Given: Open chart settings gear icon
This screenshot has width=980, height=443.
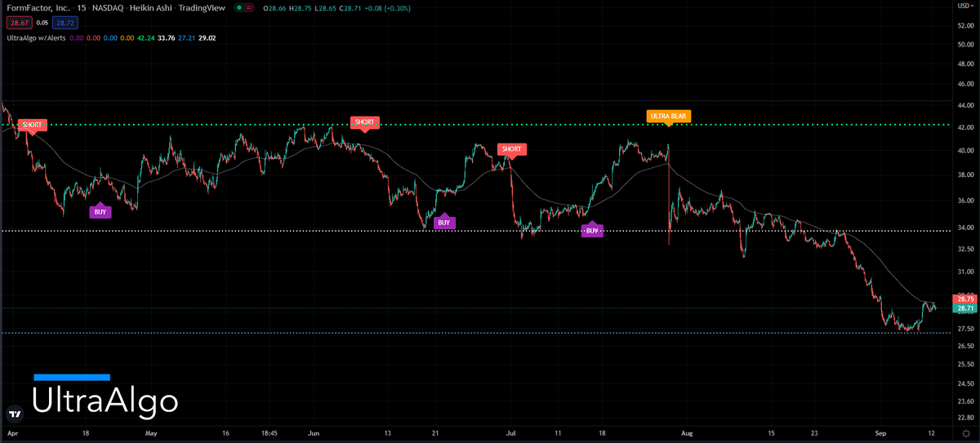Looking at the screenshot, I should [x=964, y=434].
